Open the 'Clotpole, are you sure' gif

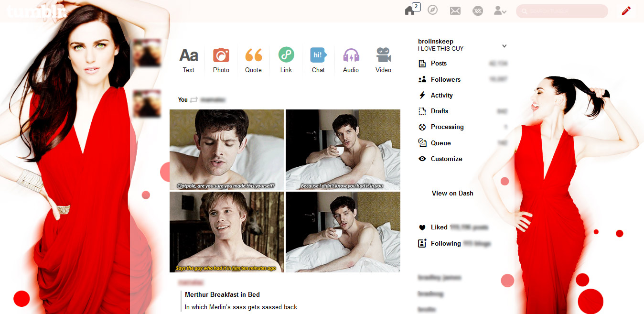(227, 150)
